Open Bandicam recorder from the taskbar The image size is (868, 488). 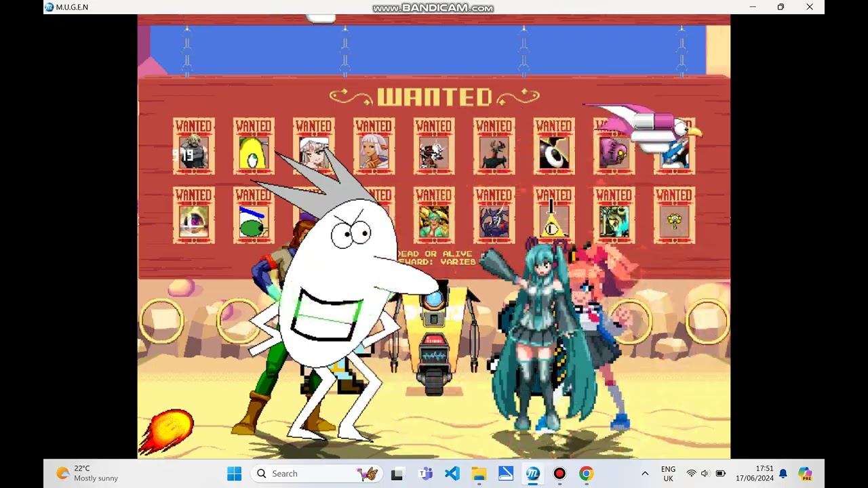click(559, 474)
